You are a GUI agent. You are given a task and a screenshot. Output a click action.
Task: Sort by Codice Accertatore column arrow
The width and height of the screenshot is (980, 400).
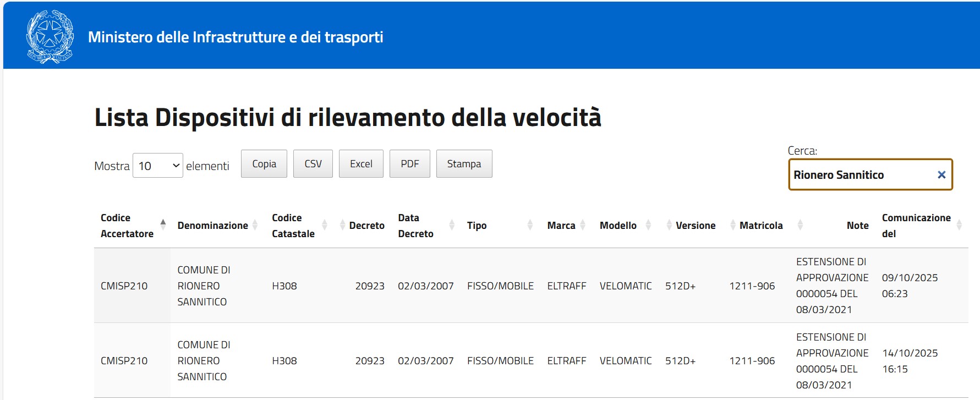pyautogui.click(x=163, y=223)
